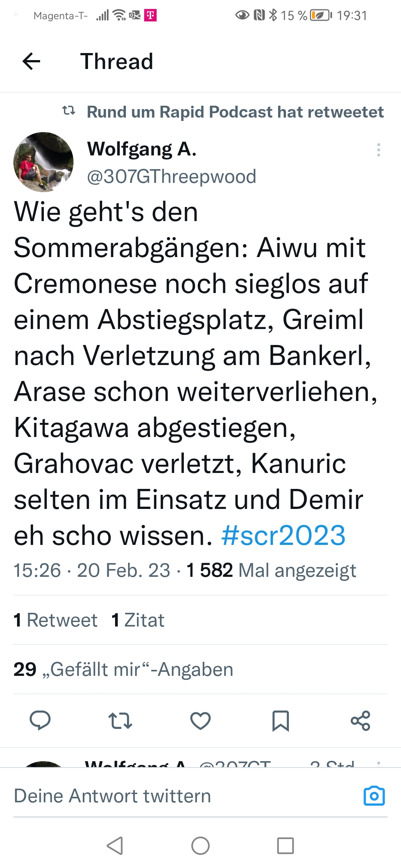The height and width of the screenshot is (868, 401).
Task: Show the 29 "Gefällt mir"-Angaben list
Action: click(123, 670)
